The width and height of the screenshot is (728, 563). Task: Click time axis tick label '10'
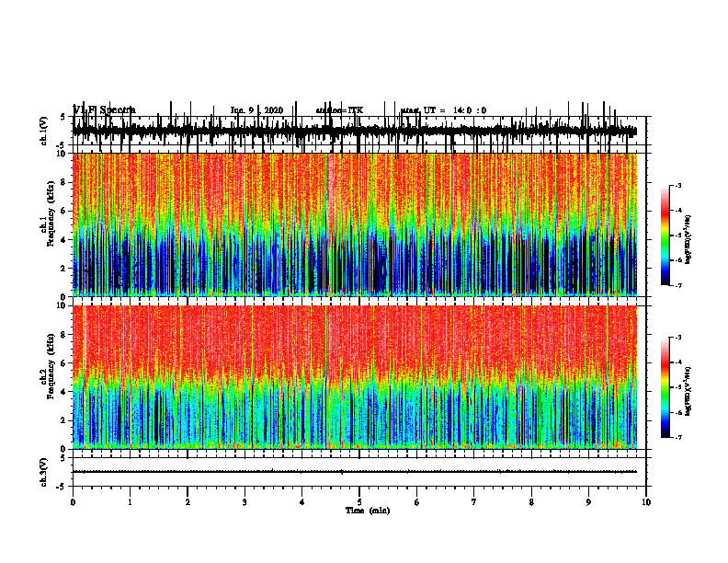[646, 502]
